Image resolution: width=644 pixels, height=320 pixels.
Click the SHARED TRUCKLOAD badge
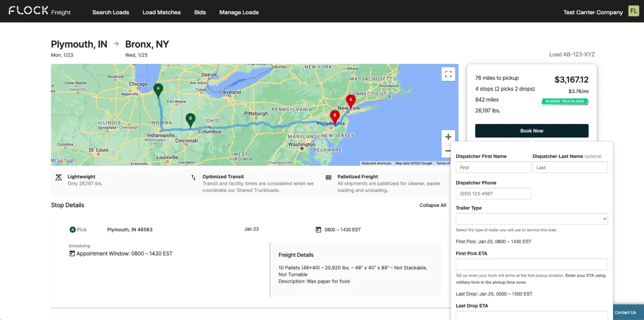(565, 101)
